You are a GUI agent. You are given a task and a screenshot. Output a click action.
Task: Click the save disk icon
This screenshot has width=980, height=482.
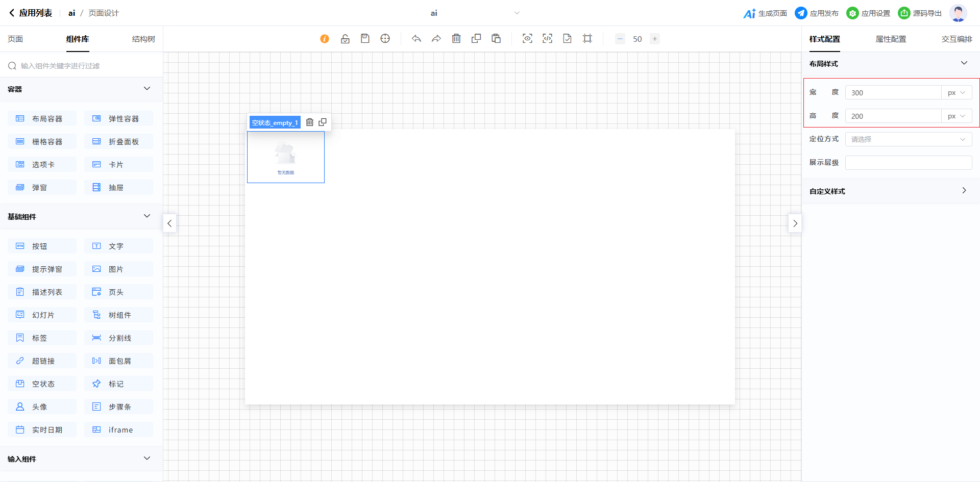(x=365, y=39)
